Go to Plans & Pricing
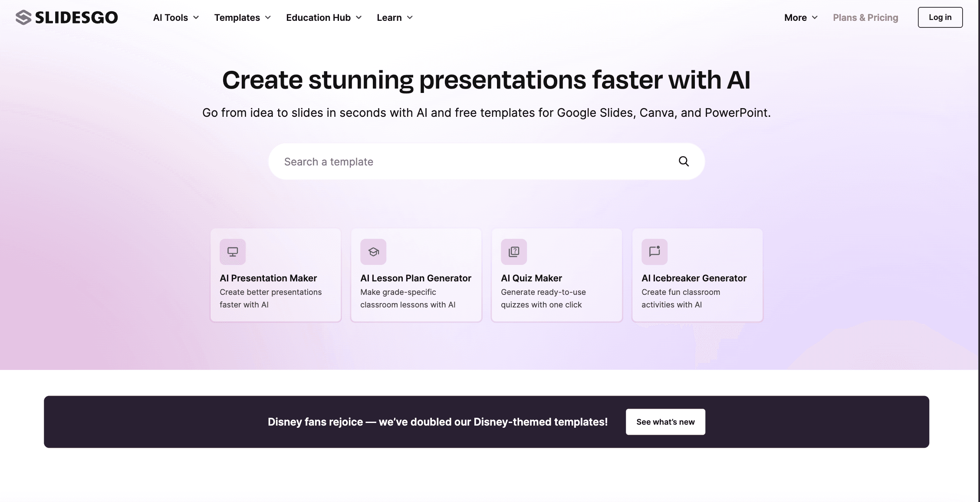The height and width of the screenshot is (502, 980). click(865, 18)
